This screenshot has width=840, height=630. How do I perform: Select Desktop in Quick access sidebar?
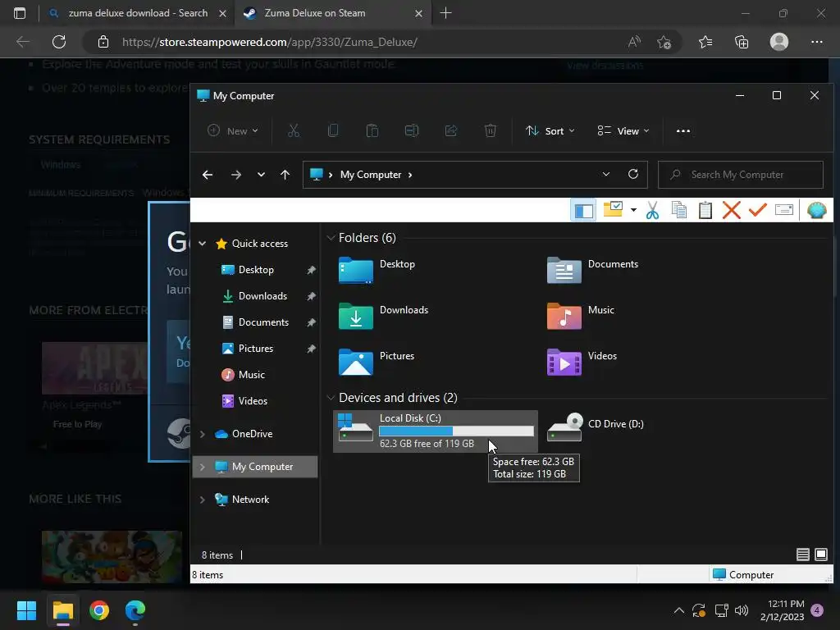(256, 269)
